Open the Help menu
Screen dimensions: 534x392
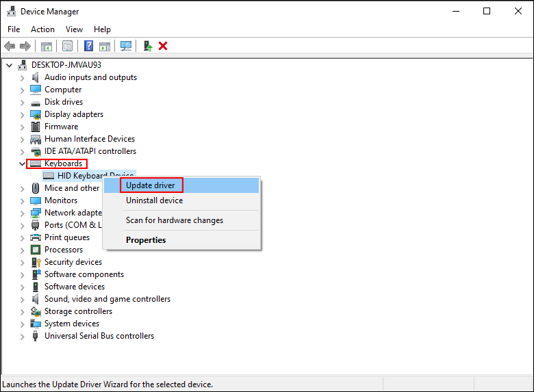[x=102, y=29]
